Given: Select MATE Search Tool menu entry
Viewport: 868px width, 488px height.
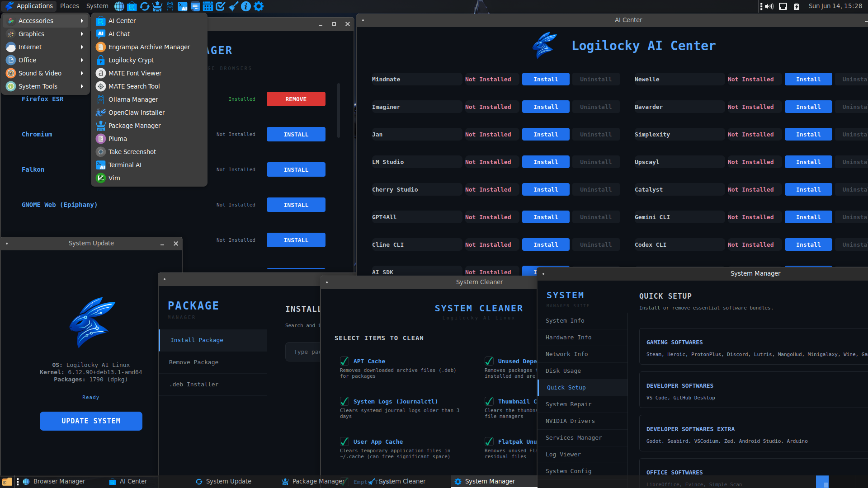Looking at the screenshot, I should click(x=149, y=86).
